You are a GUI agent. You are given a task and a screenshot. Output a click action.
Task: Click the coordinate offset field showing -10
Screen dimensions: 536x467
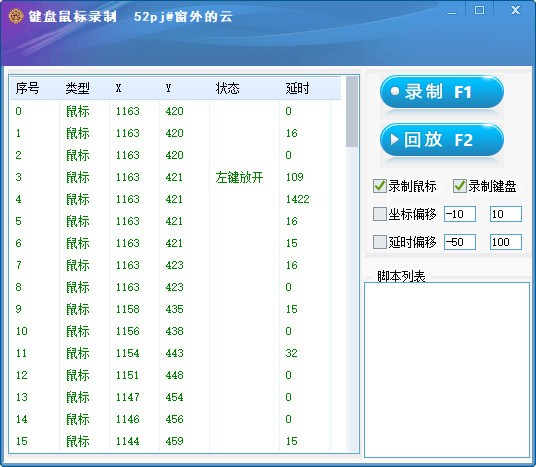pyautogui.click(x=460, y=214)
